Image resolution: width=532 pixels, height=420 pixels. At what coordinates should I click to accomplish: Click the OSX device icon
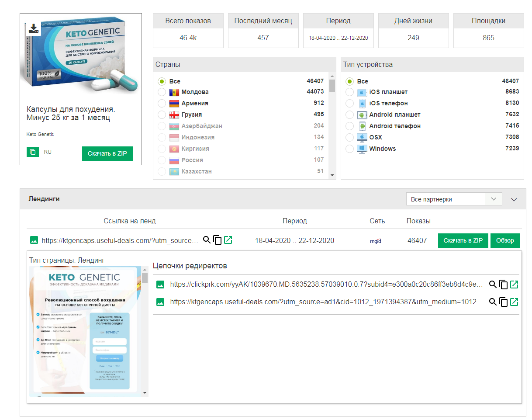tap(362, 137)
